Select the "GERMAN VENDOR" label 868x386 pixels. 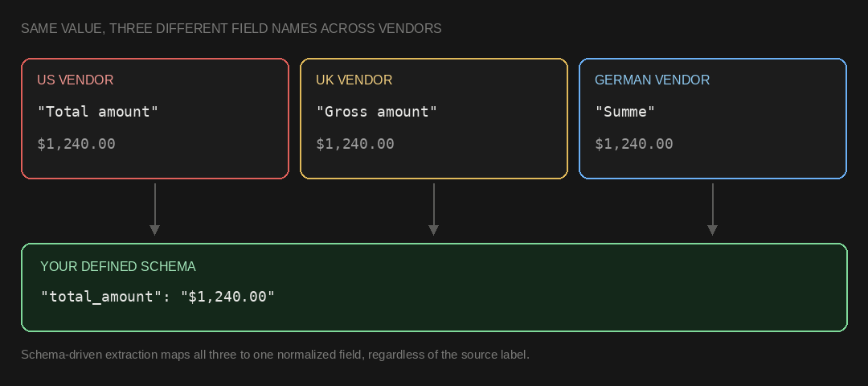[652, 80]
